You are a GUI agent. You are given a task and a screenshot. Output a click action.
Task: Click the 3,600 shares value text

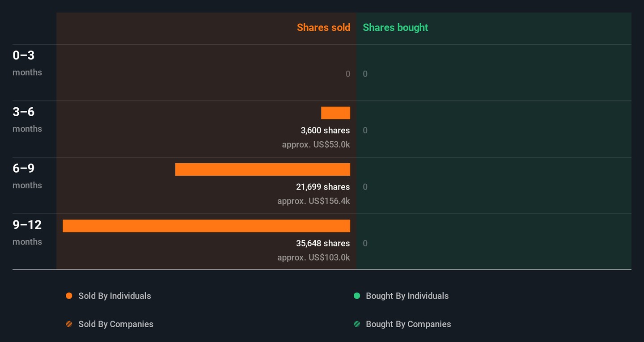pyautogui.click(x=325, y=131)
